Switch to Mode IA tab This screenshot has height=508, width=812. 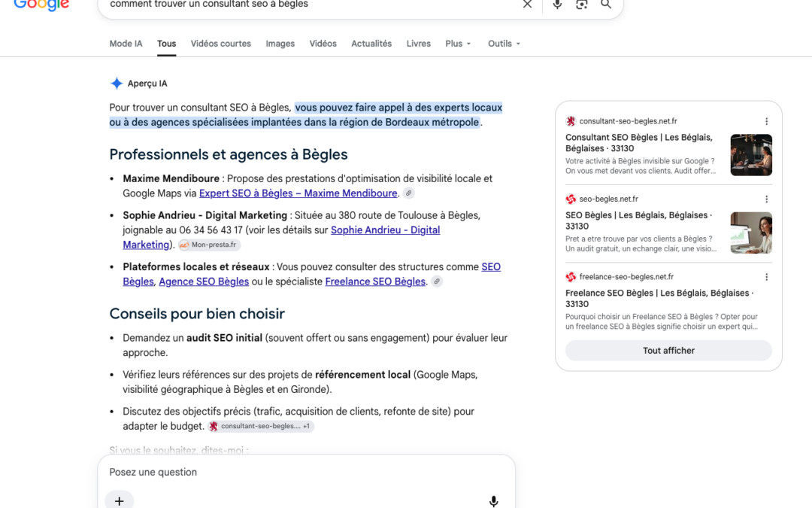tap(126, 44)
